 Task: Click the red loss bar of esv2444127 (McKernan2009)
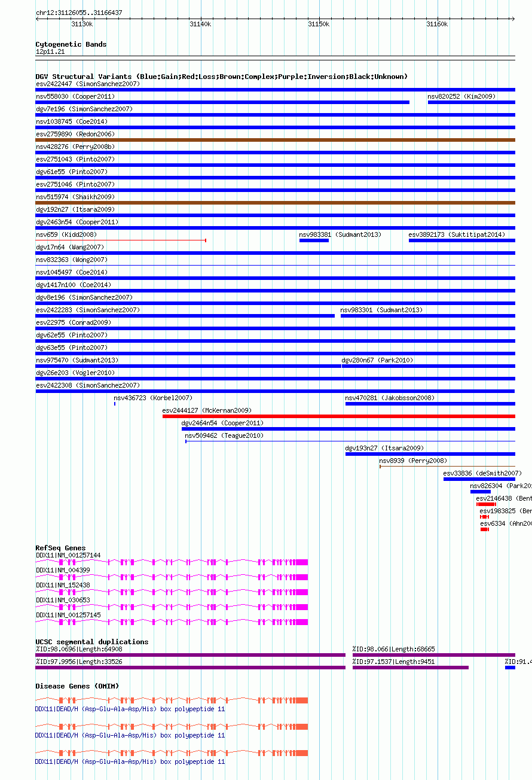[x=339, y=416]
